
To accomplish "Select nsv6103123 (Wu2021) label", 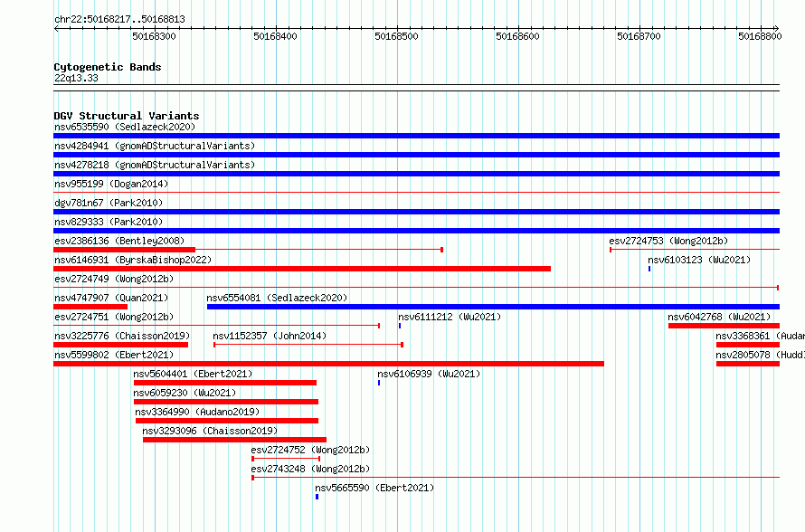I will [699, 260].
